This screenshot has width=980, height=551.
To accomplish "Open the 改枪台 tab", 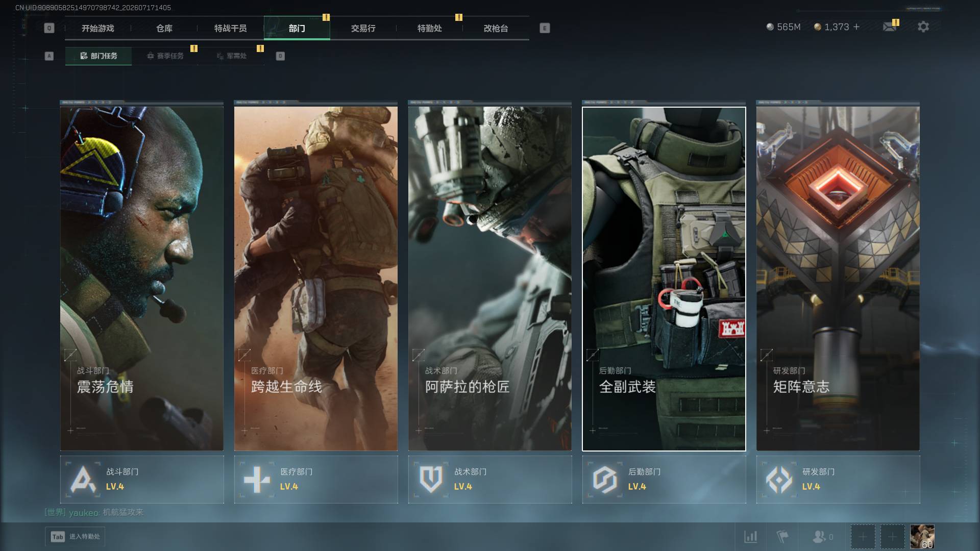I will click(x=496, y=28).
